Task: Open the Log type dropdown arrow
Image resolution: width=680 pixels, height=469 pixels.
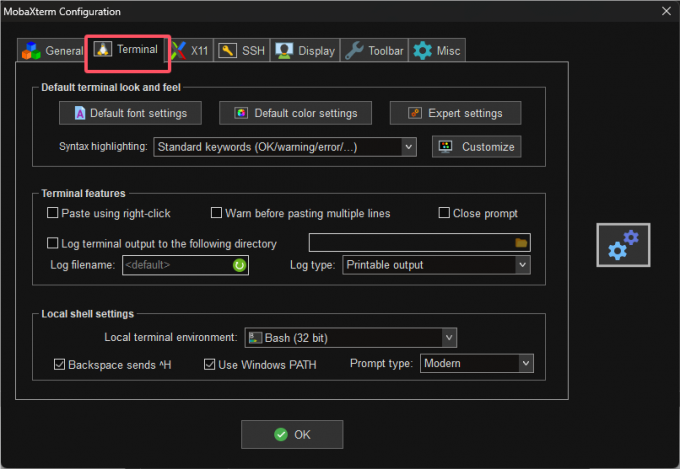Action: (x=523, y=265)
